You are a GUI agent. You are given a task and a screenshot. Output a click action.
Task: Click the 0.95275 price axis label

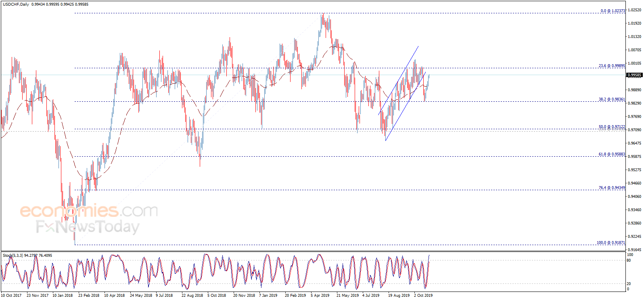(634, 170)
